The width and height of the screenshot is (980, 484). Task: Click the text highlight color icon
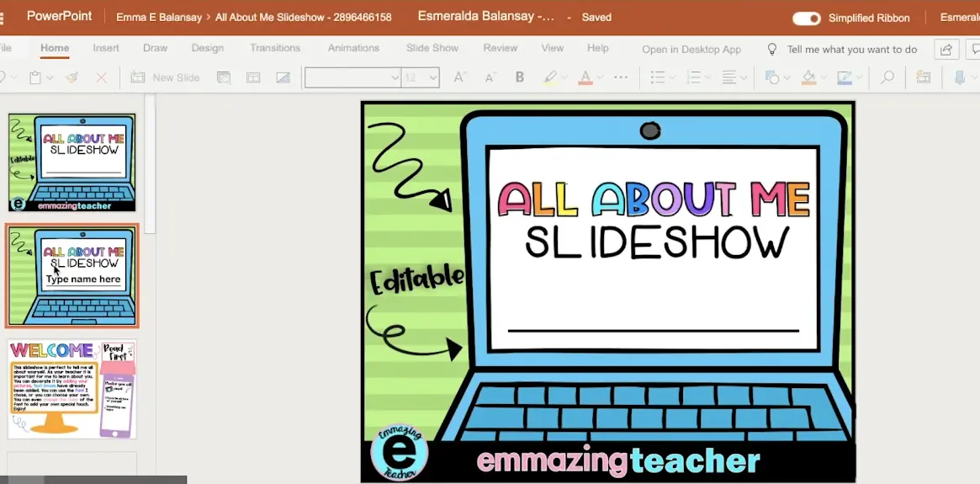pos(549,77)
